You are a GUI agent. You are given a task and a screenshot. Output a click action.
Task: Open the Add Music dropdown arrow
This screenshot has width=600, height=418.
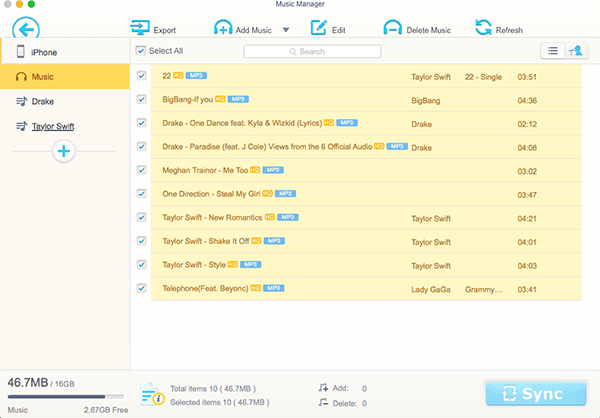[x=286, y=30]
